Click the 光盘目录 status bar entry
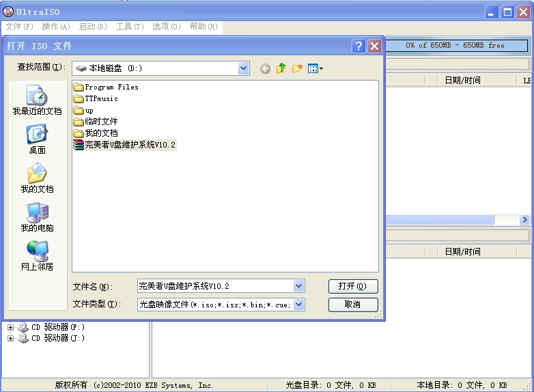The height and width of the screenshot is (392, 534). (x=331, y=385)
